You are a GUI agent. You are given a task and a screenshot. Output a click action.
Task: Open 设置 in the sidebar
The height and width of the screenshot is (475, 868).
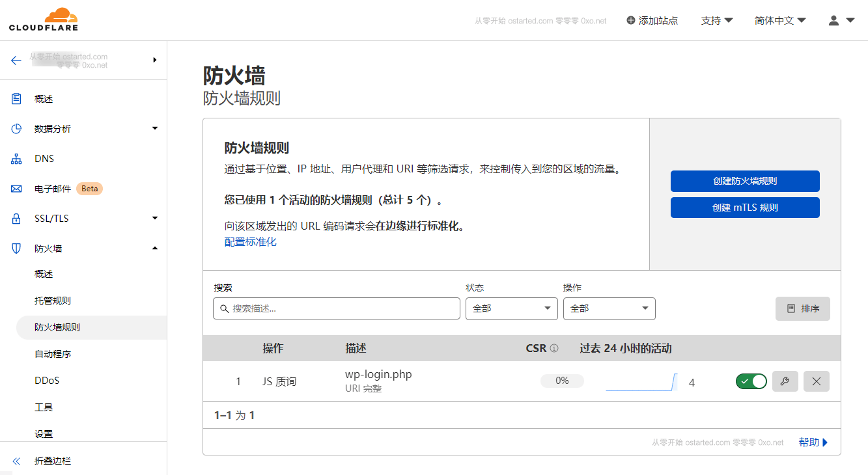(x=44, y=434)
